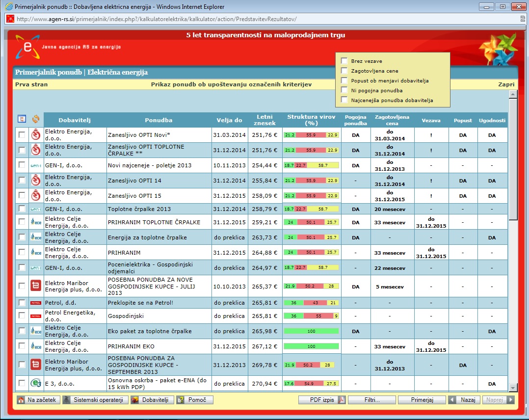Mark the Toplotne črpalke 2013 row checkbox
The height and width of the screenshot is (420, 529).
(x=22, y=209)
